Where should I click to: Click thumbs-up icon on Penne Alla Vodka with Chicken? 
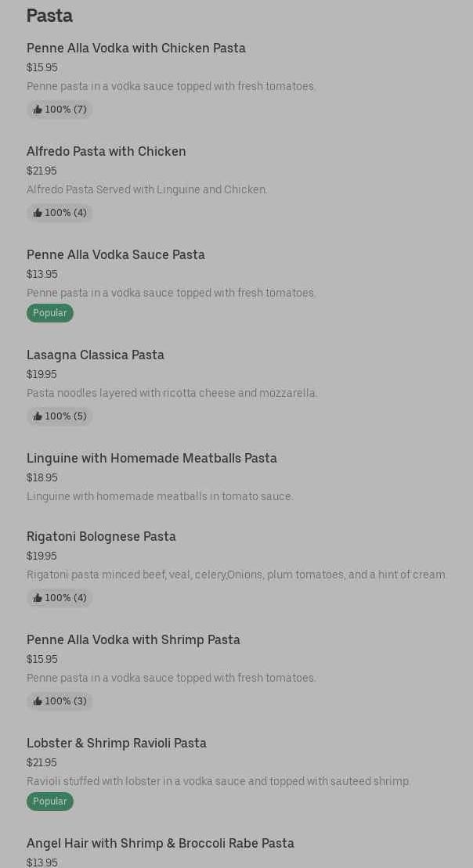(38, 110)
